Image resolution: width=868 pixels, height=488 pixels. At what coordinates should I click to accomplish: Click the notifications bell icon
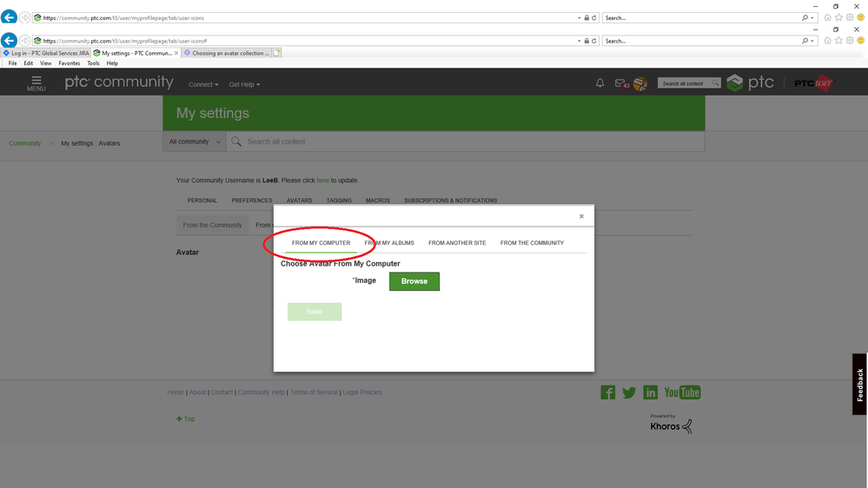coord(600,83)
